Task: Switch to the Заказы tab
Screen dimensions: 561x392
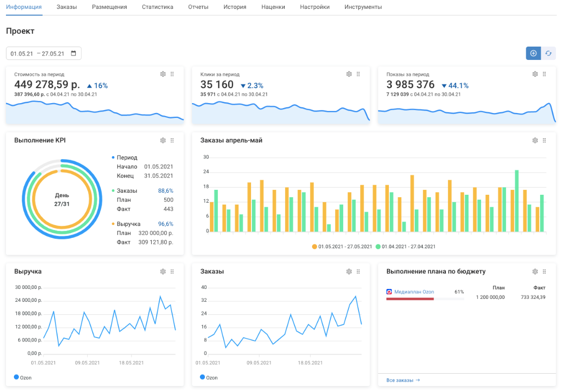Action: click(x=66, y=7)
